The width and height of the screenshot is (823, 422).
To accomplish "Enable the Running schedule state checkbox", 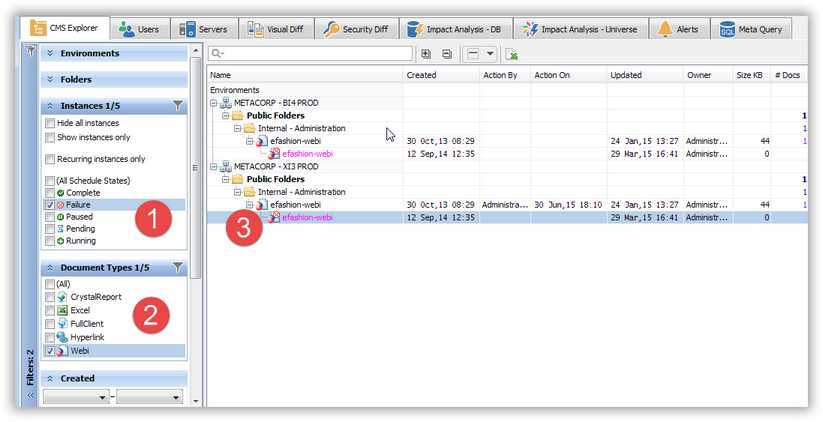I will click(x=50, y=241).
